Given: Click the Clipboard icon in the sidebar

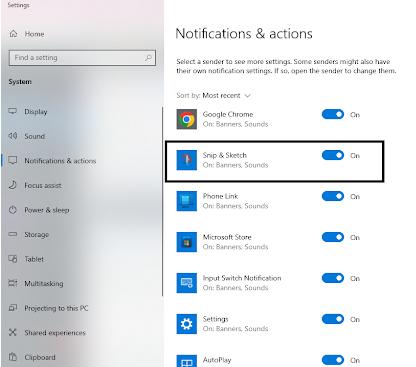Looking at the screenshot, I should click(x=13, y=357).
